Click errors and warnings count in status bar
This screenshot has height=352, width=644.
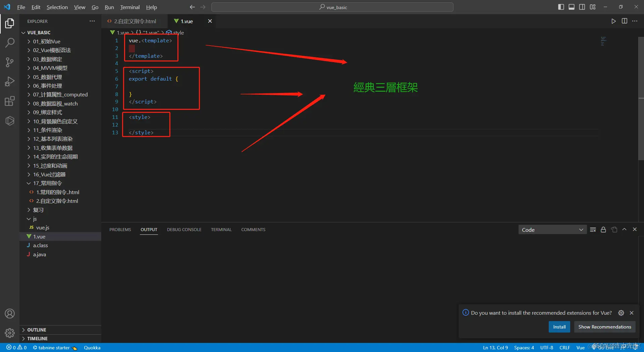coord(16,348)
